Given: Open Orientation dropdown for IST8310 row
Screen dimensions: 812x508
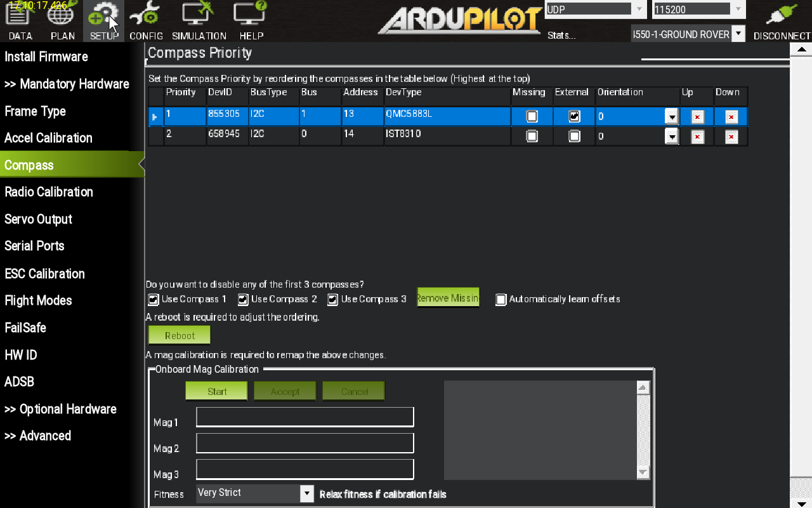Looking at the screenshot, I should click(671, 137).
